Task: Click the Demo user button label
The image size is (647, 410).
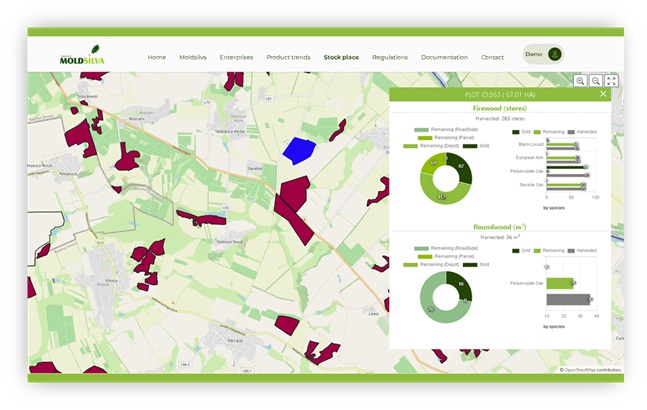Action: pos(533,54)
